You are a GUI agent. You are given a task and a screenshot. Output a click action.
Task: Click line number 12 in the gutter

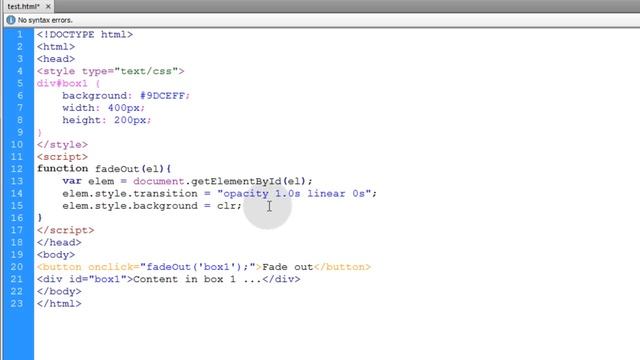[17, 169]
